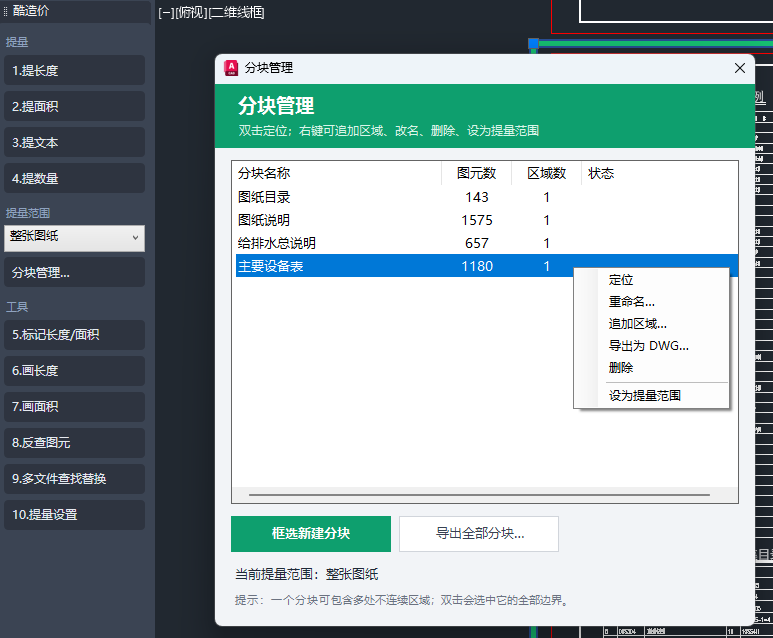Open 分块管理... from the sidebar

pos(74,273)
